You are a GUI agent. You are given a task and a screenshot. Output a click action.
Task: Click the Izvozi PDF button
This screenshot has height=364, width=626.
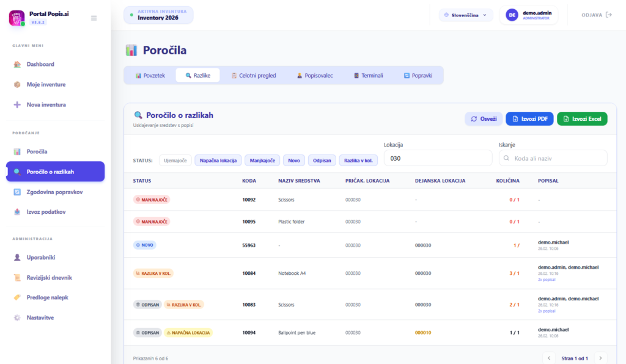529,118
